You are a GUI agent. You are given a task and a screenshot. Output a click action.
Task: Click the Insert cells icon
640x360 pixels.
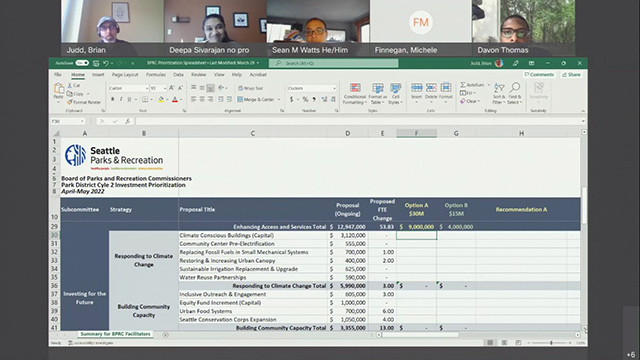[416, 87]
